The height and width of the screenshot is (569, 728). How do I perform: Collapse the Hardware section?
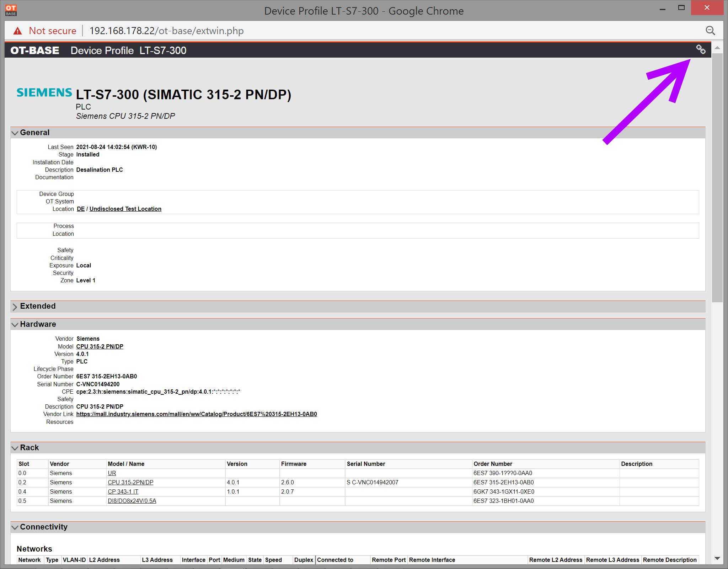point(15,325)
